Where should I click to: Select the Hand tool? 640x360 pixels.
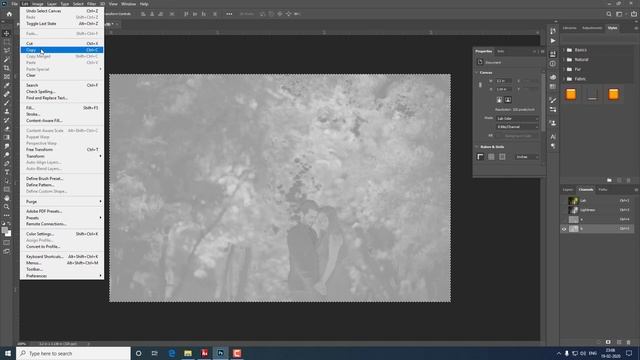coord(7,198)
